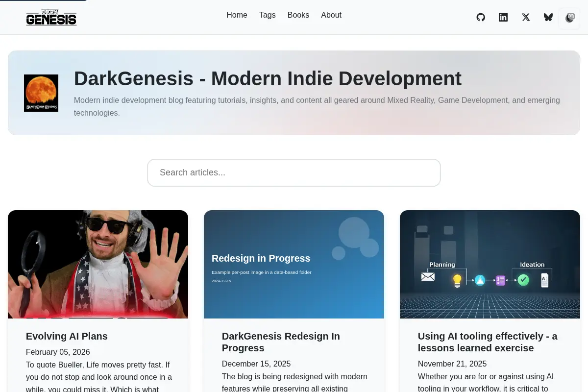The image size is (588, 392).
Task: Open DarkGenesis Redesign In Progress post title
Action: click(x=281, y=342)
